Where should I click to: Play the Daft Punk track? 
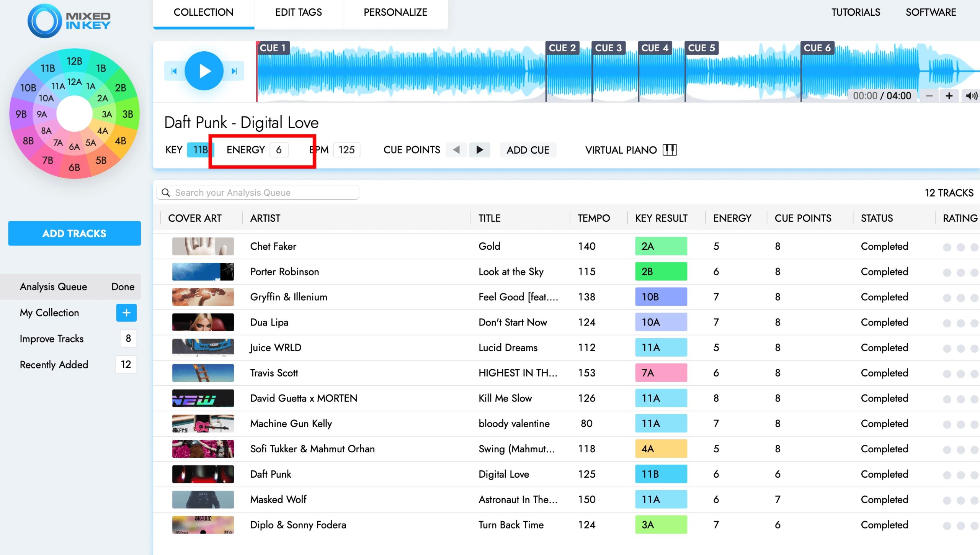click(204, 71)
